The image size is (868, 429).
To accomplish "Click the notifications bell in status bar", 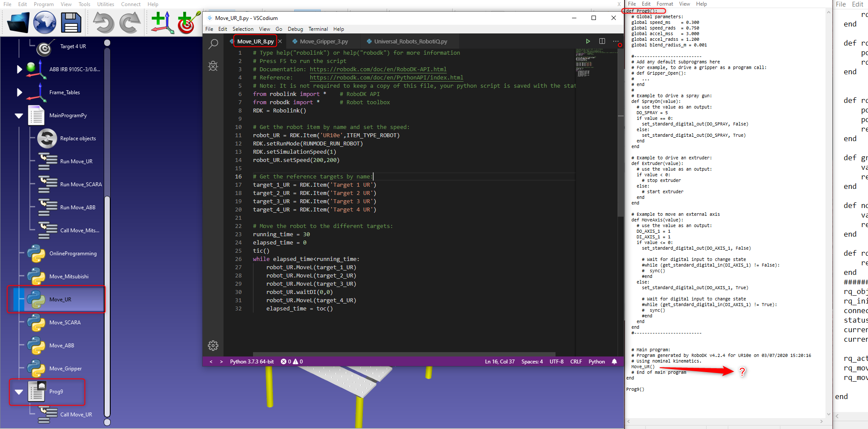I will pyautogui.click(x=614, y=362).
